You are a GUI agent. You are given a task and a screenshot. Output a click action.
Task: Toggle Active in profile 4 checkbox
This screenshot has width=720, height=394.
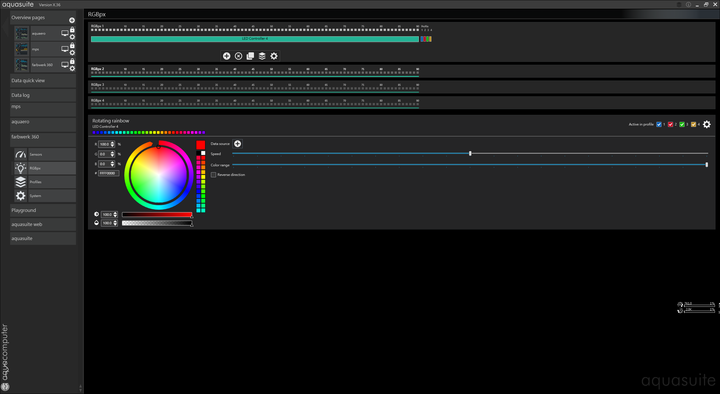pos(693,124)
